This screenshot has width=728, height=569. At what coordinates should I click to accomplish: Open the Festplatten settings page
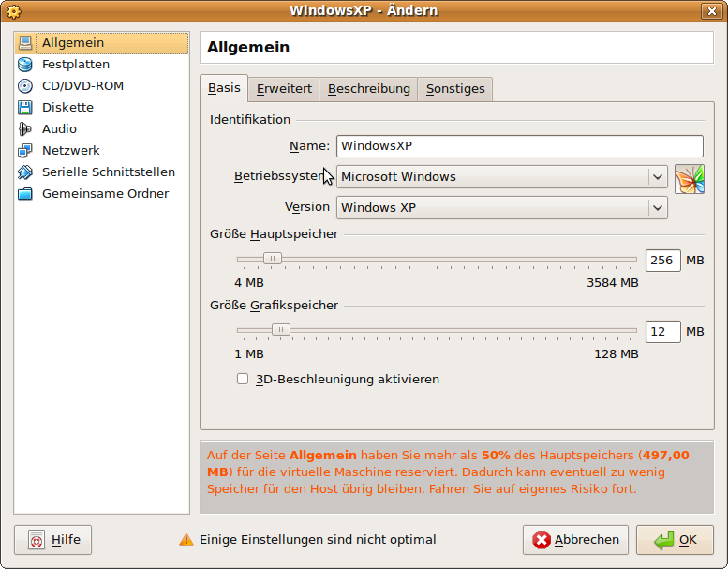102,65
